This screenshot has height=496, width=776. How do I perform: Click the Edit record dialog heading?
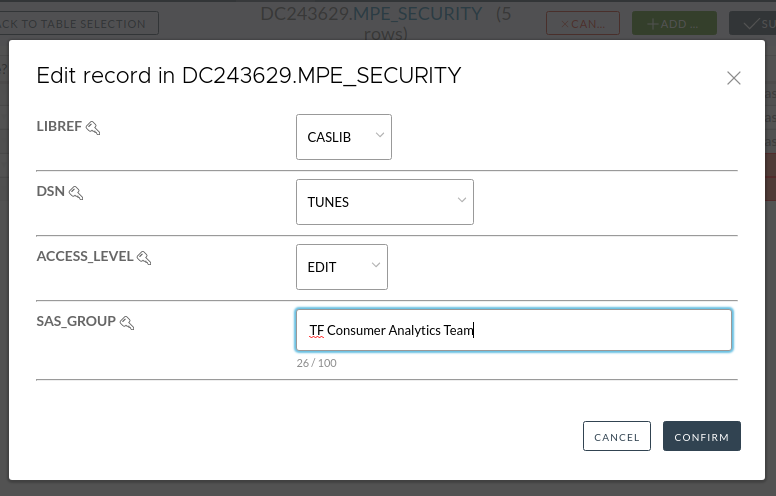click(249, 75)
